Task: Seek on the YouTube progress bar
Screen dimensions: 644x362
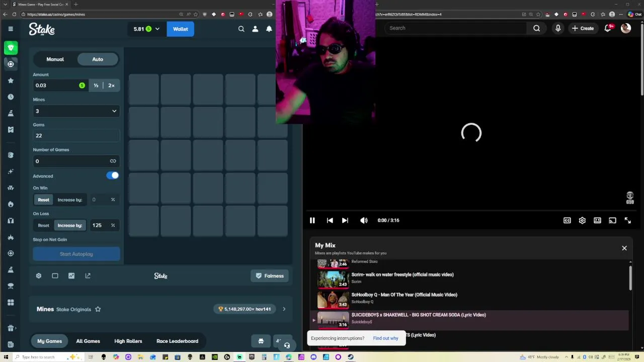Action: pos(471,211)
